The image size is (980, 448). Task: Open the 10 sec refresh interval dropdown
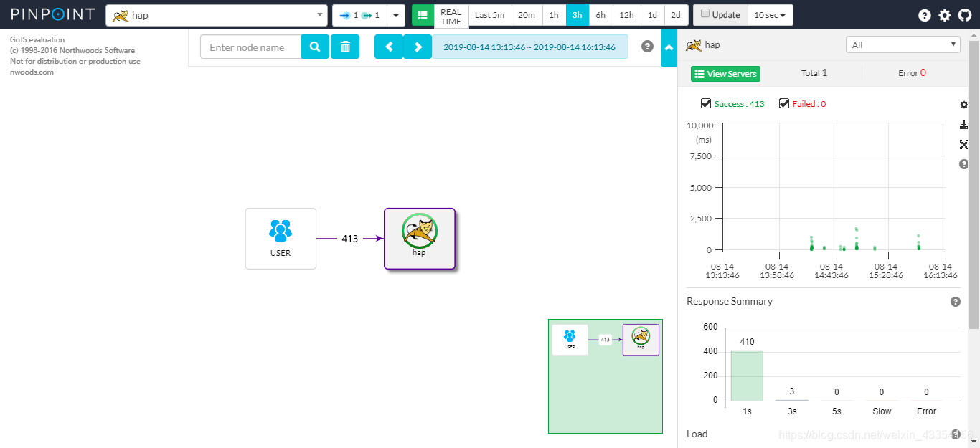click(x=771, y=15)
